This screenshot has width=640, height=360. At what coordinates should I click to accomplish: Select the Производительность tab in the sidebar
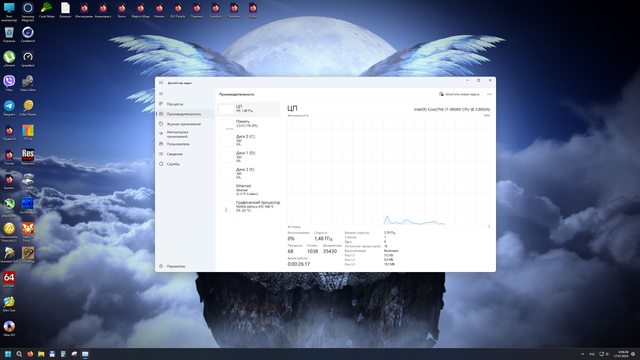click(186, 114)
